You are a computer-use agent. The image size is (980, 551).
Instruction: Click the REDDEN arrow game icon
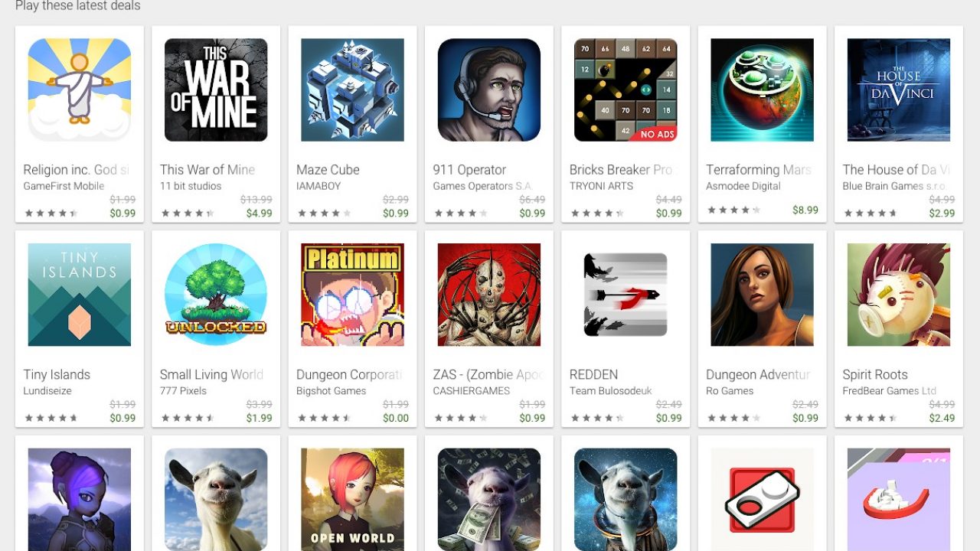[626, 295]
